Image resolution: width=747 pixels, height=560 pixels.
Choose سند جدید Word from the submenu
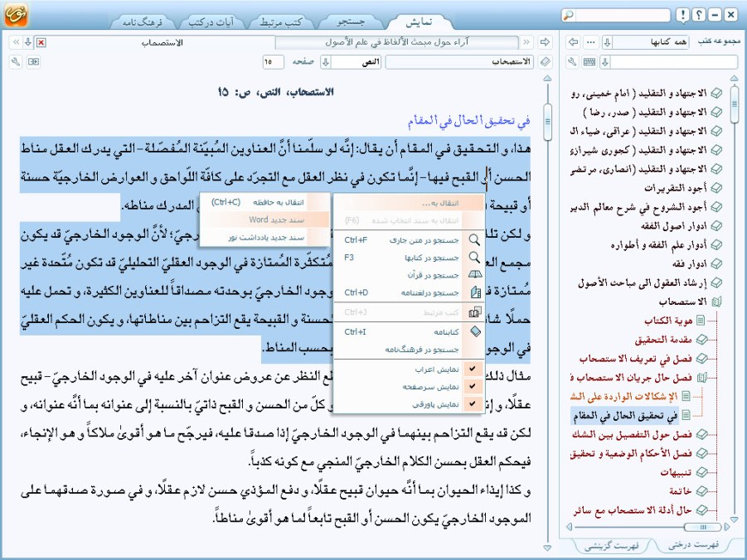click(x=264, y=220)
